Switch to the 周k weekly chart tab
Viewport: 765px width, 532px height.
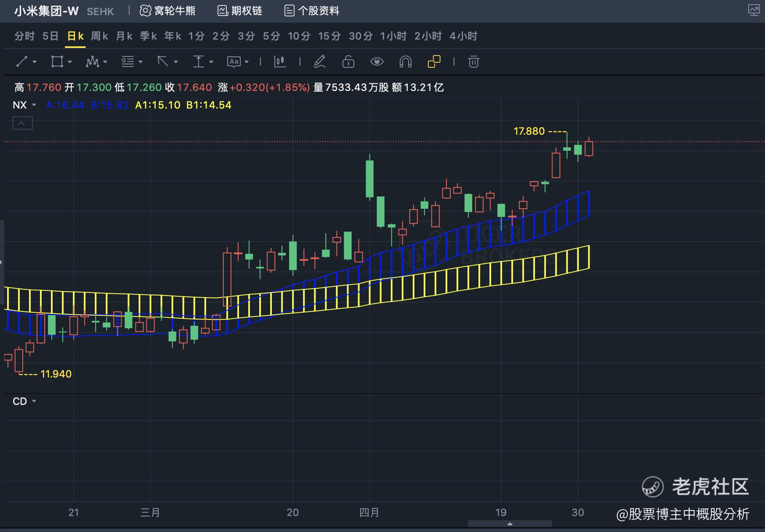[99, 36]
